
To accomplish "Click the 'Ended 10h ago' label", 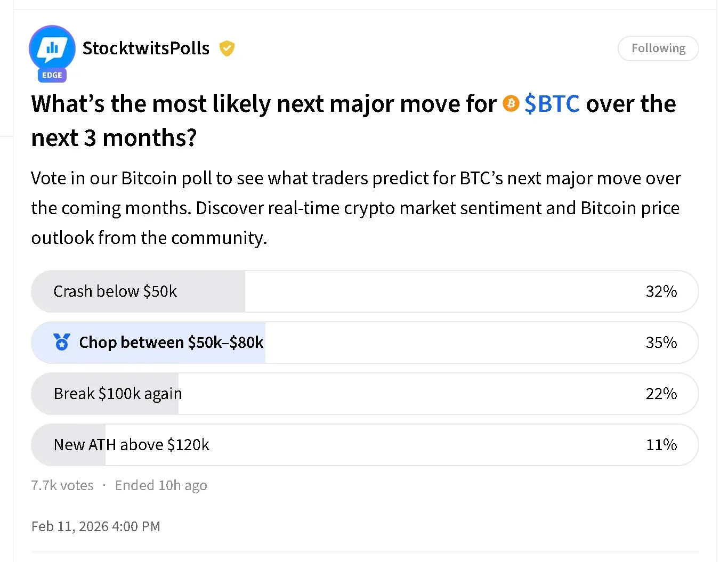I will click(x=161, y=485).
